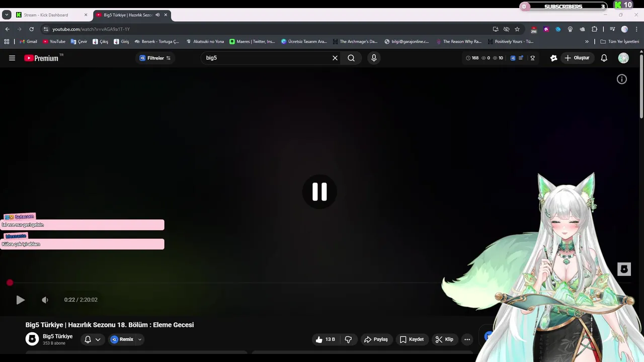Toggle playback with center pause overlay
Screen dimensions: 644x362
click(x=319, y=192)
